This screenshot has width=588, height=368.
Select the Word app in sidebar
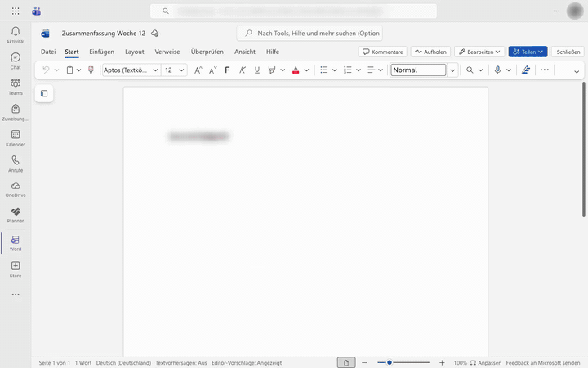[x=16, y=244]
